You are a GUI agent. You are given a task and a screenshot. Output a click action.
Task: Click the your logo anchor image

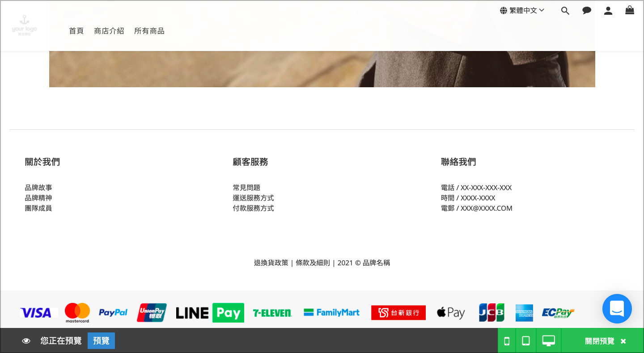(x=25, y=25)
